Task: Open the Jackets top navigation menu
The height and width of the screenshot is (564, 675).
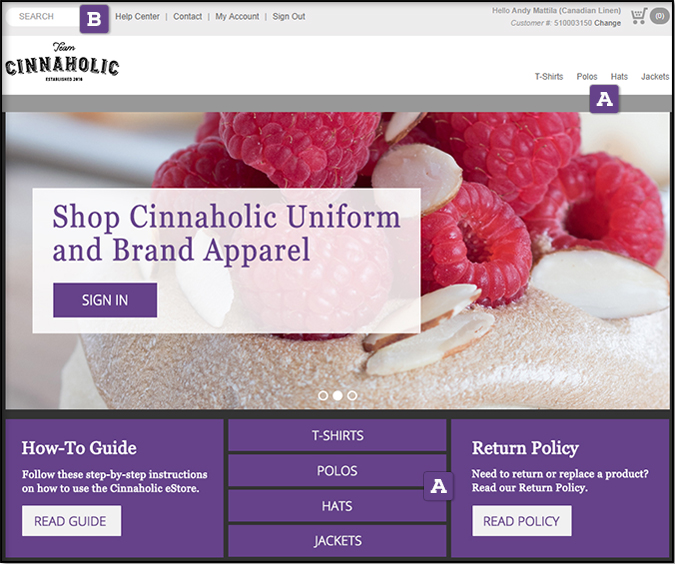Action: pyautogui.click(x=655, y=77)
